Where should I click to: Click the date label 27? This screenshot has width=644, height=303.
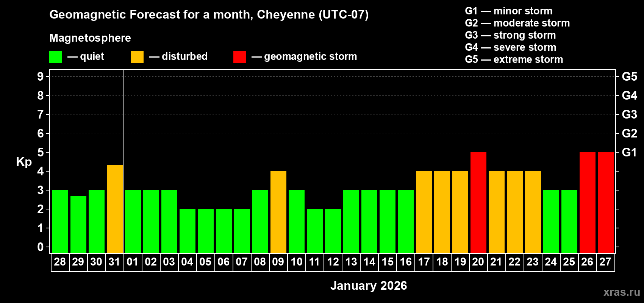pos(605,262)
